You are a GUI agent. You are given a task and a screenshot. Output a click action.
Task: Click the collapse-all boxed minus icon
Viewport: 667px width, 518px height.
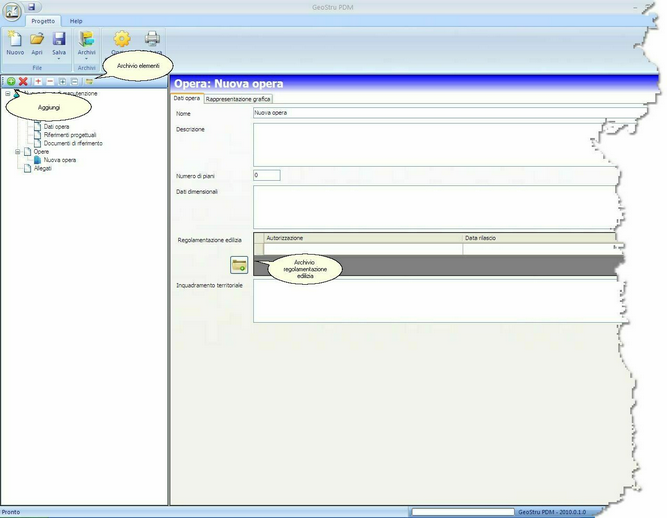(x=74, y=81)
